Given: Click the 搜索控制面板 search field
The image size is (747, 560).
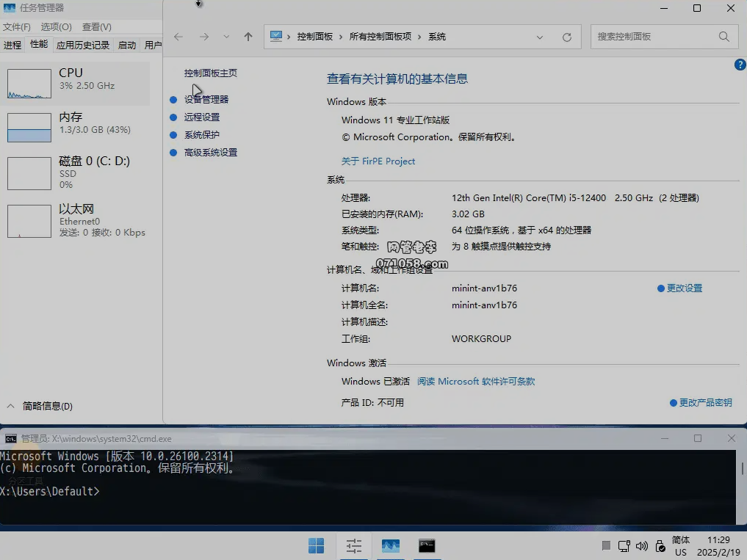Looking at the screenshot, I should (x=652, y=37).
